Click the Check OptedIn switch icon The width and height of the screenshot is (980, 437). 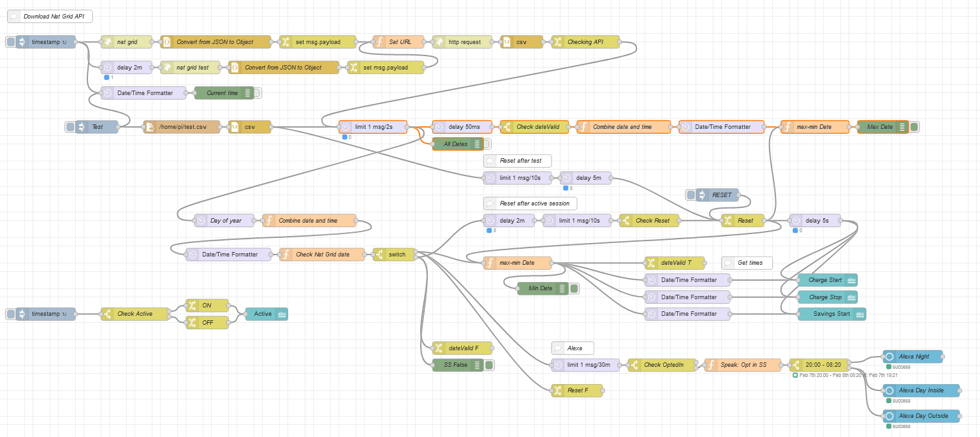[x=634, y=365]
